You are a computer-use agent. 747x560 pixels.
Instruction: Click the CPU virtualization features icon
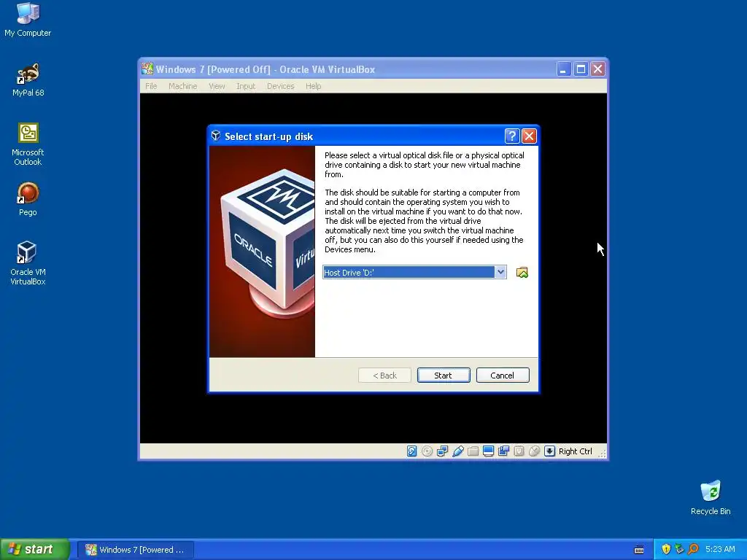(519, 451)
